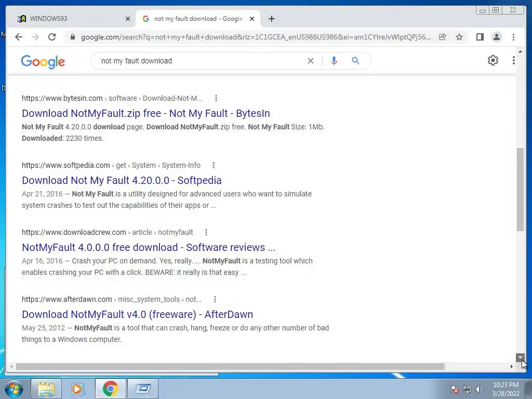Click the softpedia.com result URL breadcrumb
Screen dimensions: 532x399
coord(111,165)
